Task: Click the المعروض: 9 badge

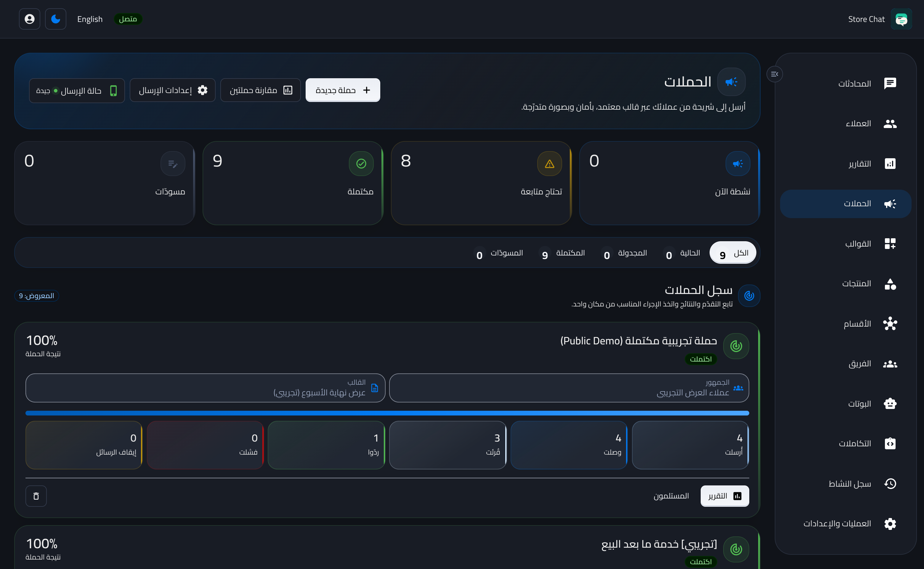Action: 36,296
